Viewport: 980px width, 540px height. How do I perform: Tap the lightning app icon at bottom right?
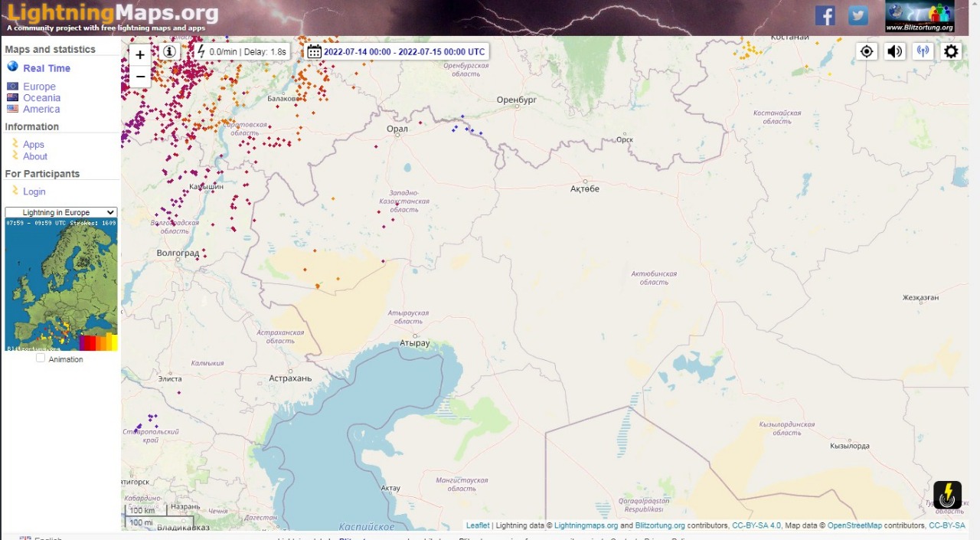click(947, 495)
